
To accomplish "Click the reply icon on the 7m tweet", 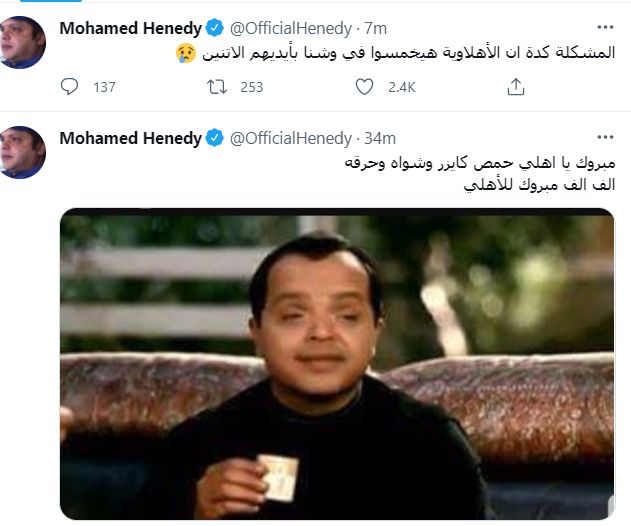I will tap(69, 87).
